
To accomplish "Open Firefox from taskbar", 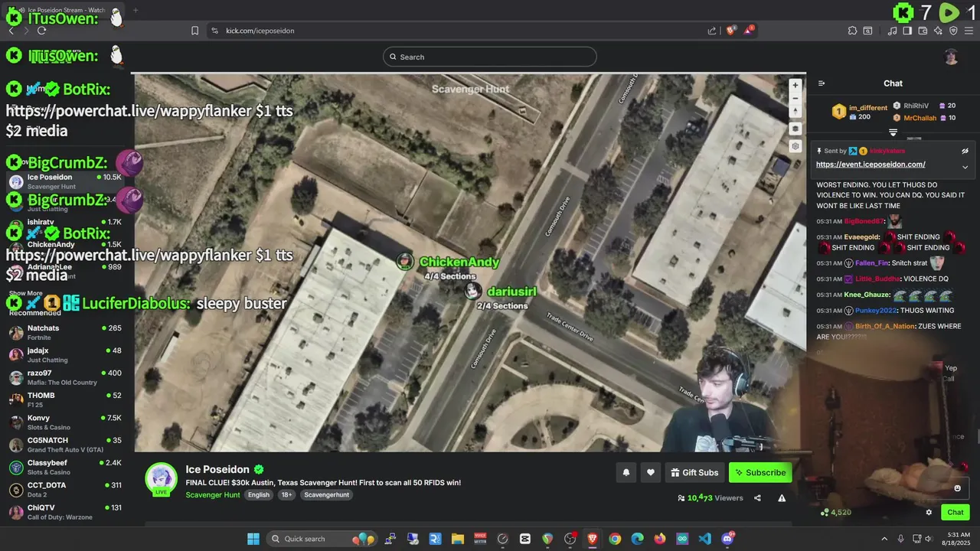I will tap(660, 539).
